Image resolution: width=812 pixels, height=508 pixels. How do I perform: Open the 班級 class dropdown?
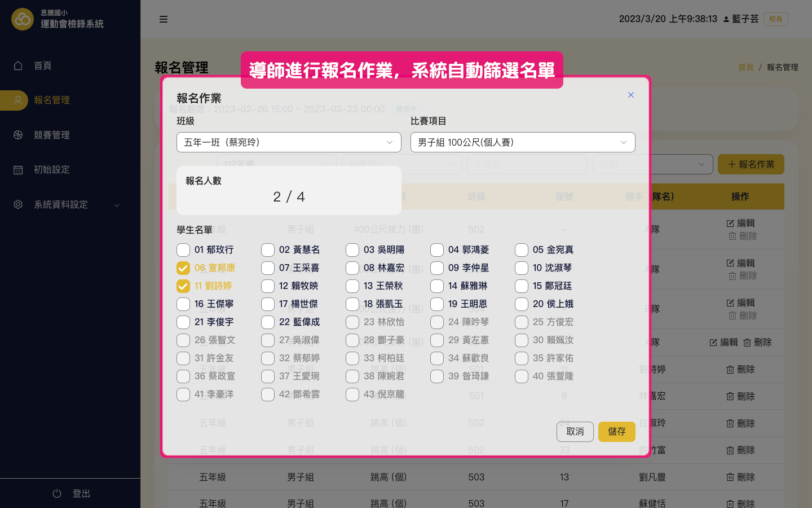289,142
